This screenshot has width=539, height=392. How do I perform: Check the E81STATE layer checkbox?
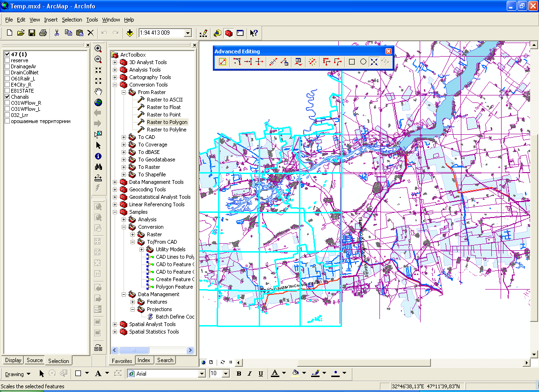pos(7,91)
